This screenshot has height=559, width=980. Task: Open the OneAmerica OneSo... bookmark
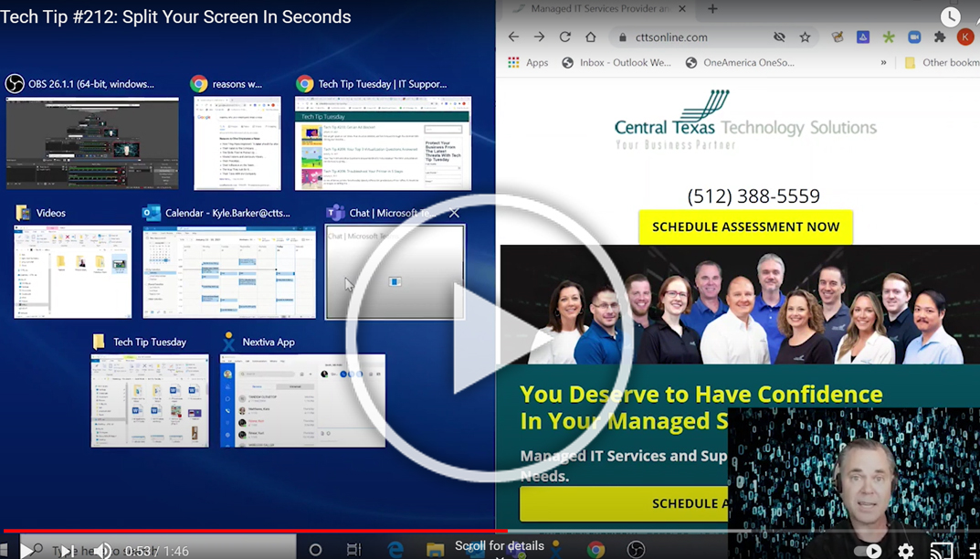point(740,62)
